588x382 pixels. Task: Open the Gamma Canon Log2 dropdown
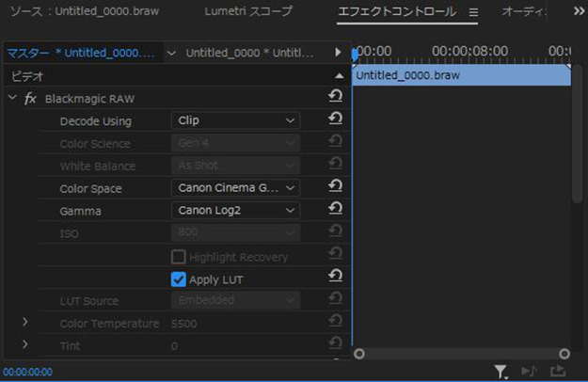pos(236,211)
